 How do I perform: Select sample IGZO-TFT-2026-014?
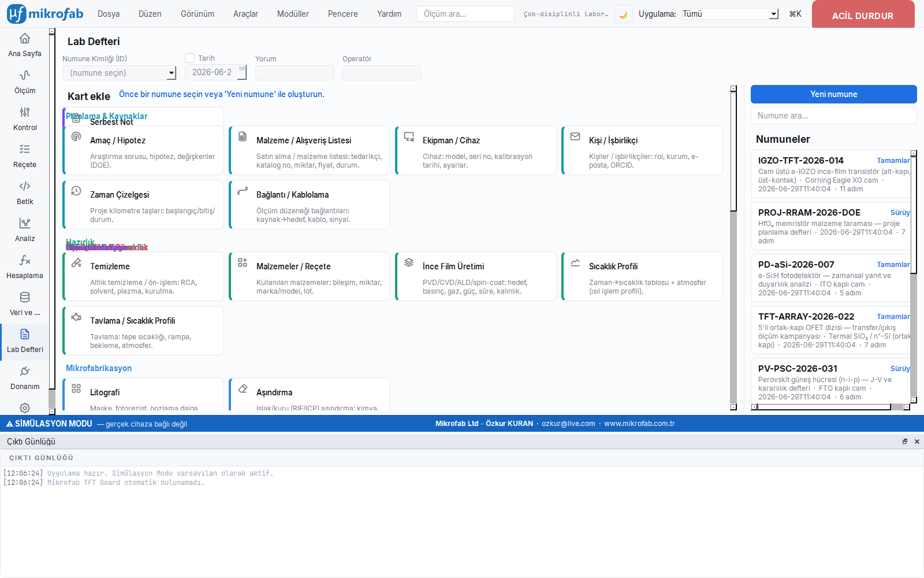tap(830, 175)
